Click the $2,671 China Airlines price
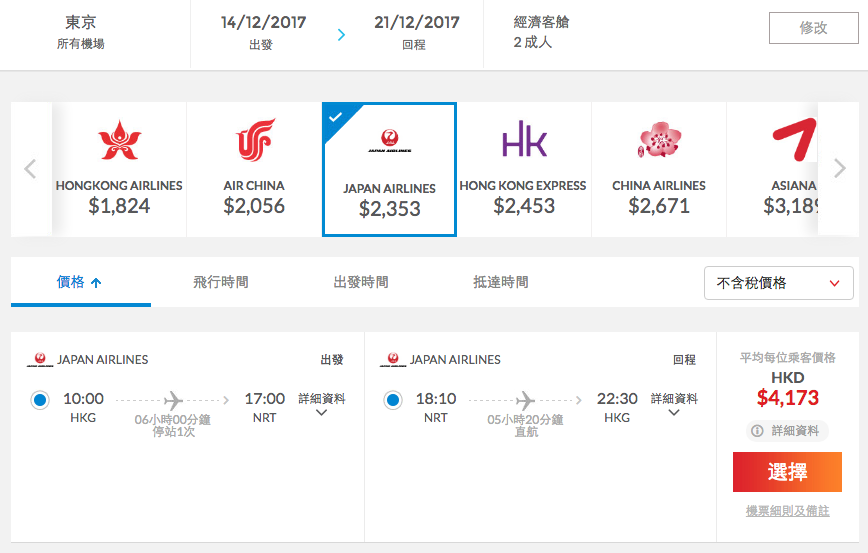Viewport: 868px width, 553px height. pos(659,206)
